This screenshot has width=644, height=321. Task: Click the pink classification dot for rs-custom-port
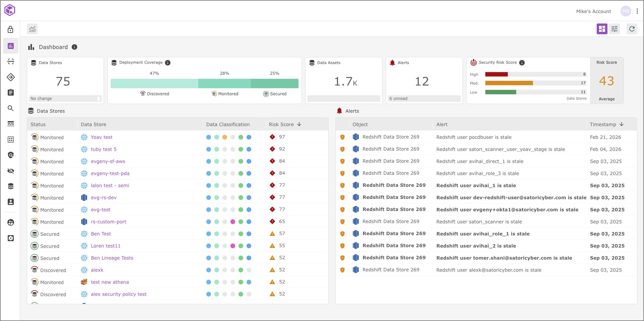[x=233, y=222]
